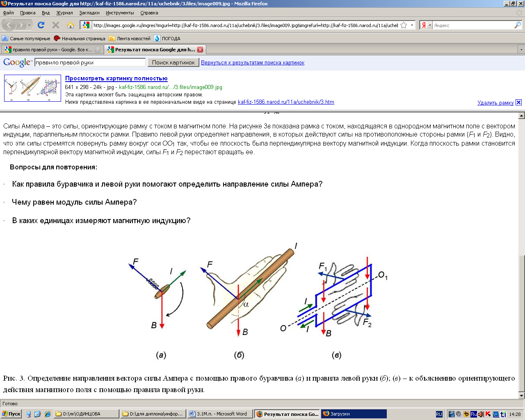The width and height of the screenshot is (525, 420).
Task: Click the 'ti' tray icon
Action: click(x=503, y=414)
